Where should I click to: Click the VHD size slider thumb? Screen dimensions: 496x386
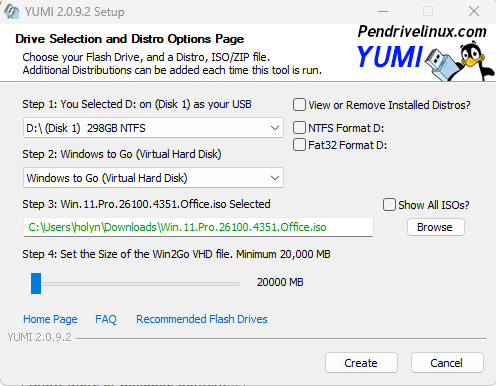(36, 283)
